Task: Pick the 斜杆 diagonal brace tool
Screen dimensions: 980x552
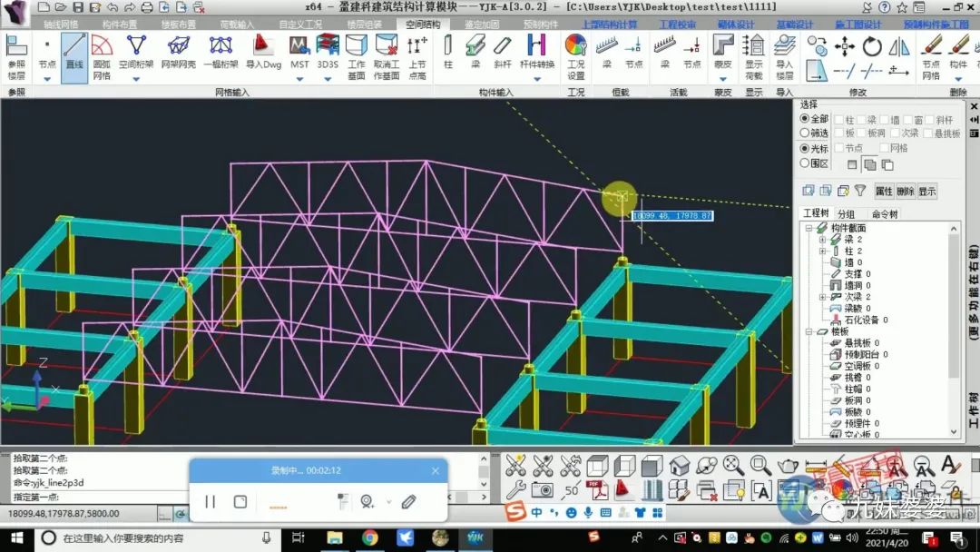Action: tap(503, 53)
